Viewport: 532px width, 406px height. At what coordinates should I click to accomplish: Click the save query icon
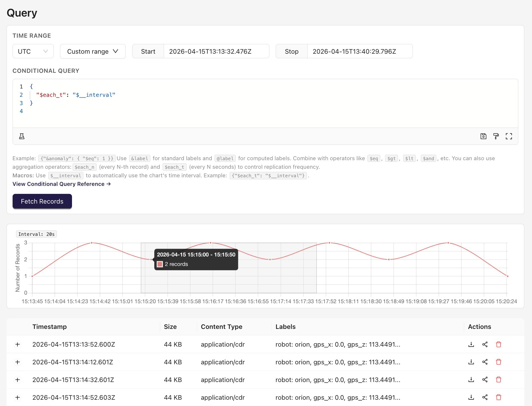[x=483, y=136]
